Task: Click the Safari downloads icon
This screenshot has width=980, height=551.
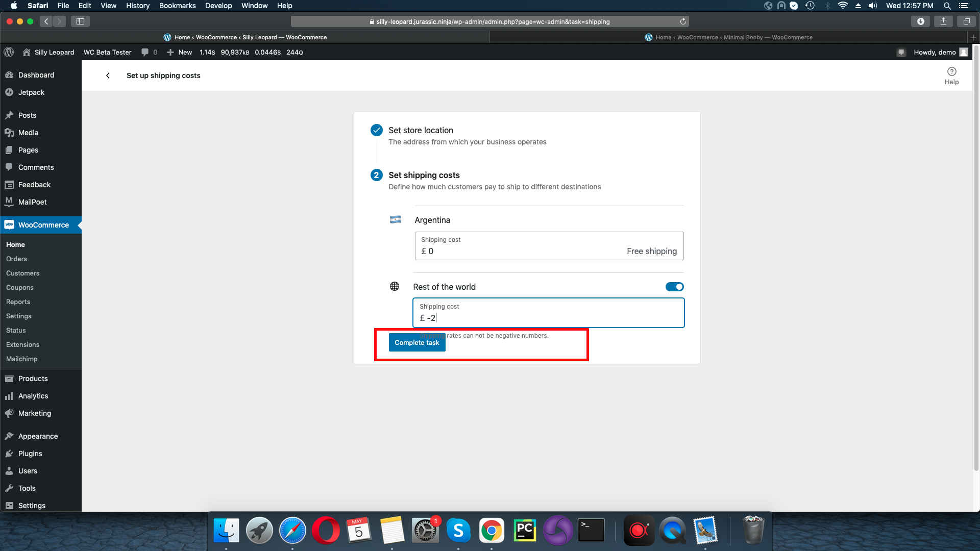Action: click(920, 21)
